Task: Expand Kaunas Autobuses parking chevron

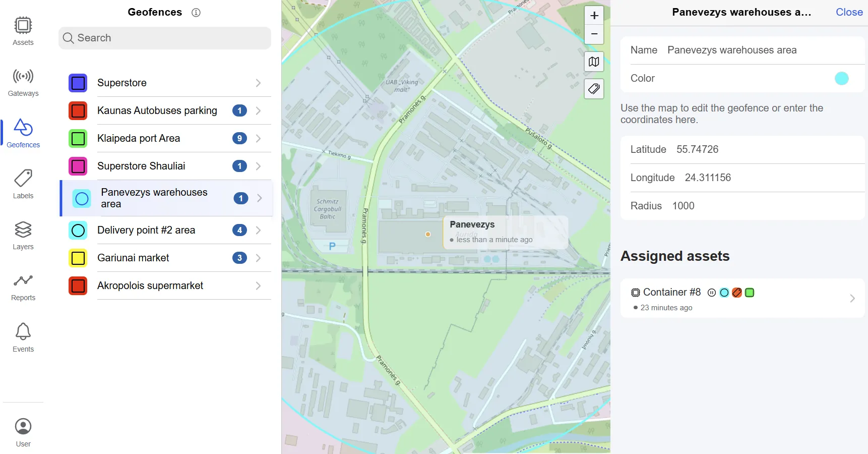Action: pyautogui.click(x=258, y=110)
